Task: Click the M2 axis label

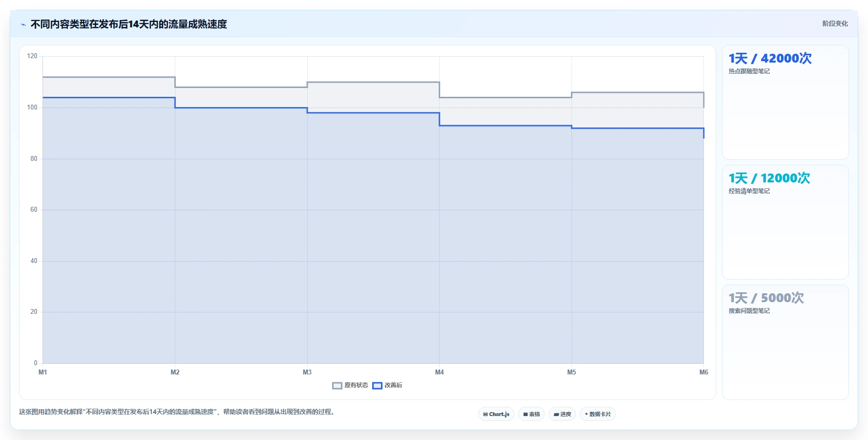Action: pos(175,372)
